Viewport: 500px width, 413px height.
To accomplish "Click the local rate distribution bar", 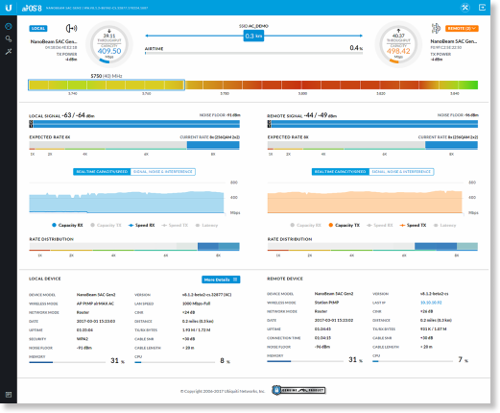I will (x=134, y=247).
